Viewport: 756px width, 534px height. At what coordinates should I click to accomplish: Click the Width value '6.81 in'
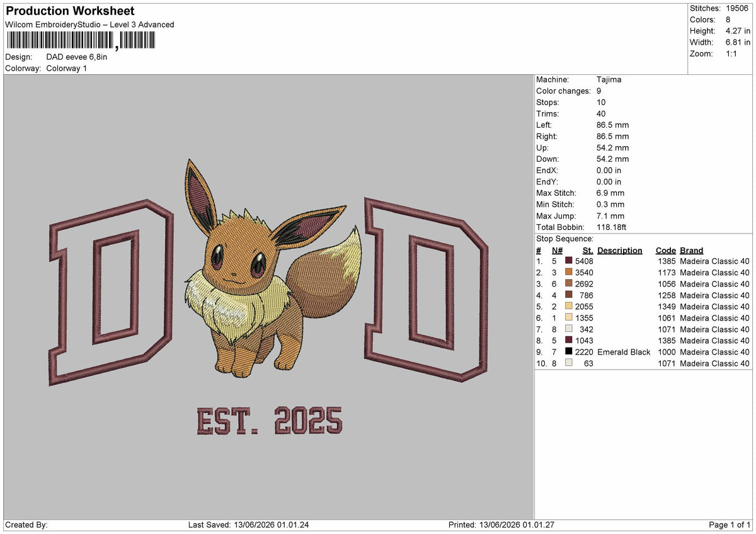coord(738,42)
